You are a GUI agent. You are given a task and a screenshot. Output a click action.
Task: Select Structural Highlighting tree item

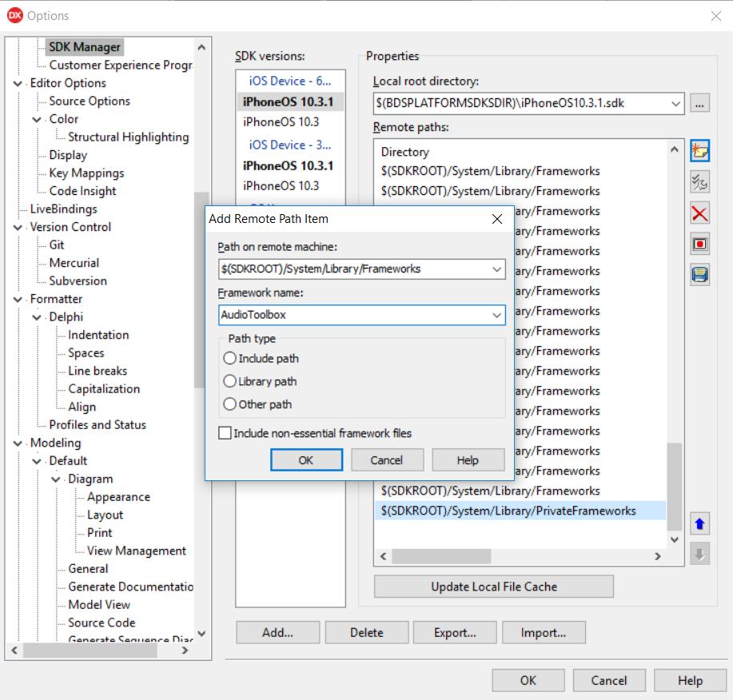pos(129,137)
